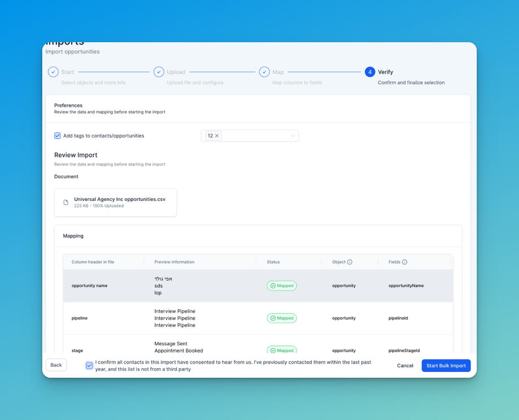
Task: Click the info icon next to Object
Action: click(350, 262)
